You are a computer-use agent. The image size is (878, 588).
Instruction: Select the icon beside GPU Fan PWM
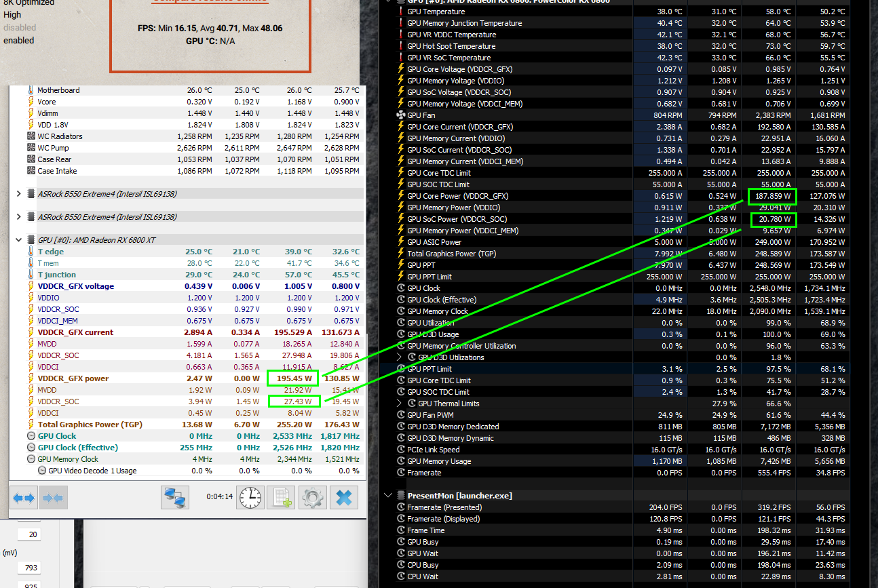[x=400, y=415]
